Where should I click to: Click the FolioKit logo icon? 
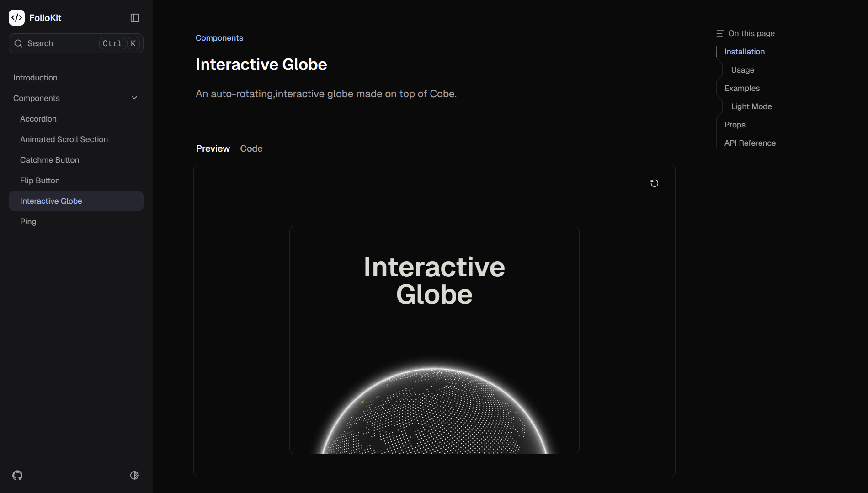[x=17, y=18]
